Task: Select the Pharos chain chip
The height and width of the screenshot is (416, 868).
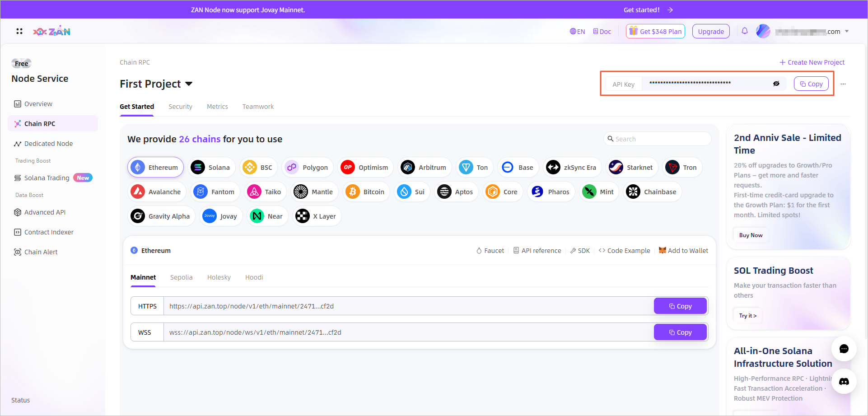Action: pyautogui.click(x=551, y=192)
